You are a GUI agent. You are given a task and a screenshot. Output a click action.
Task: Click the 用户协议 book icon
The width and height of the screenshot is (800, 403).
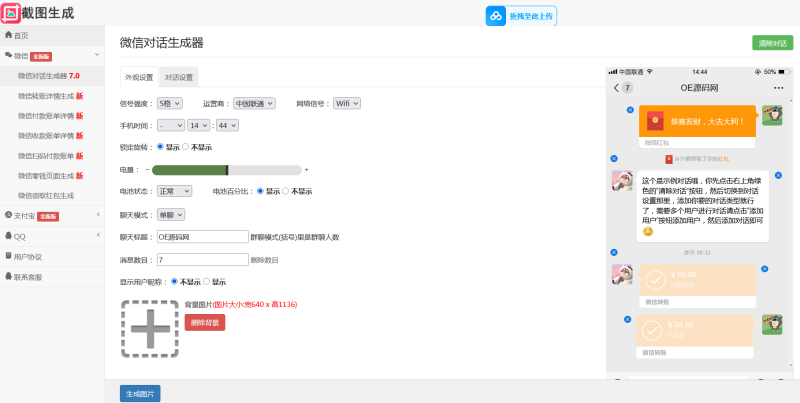[x=8, y=256]
